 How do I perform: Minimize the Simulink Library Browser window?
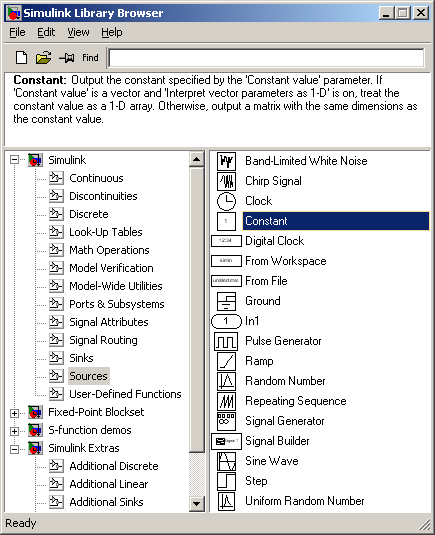tap(387, 13)
